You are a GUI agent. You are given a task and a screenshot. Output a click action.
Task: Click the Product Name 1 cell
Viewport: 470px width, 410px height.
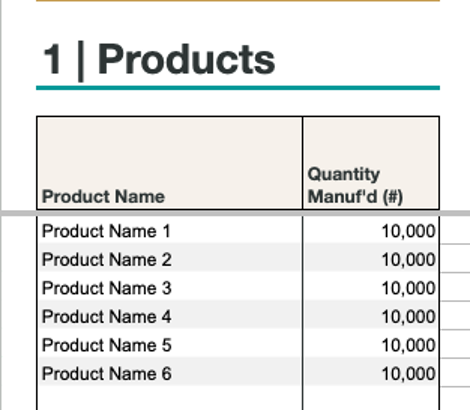click(169, 230)
